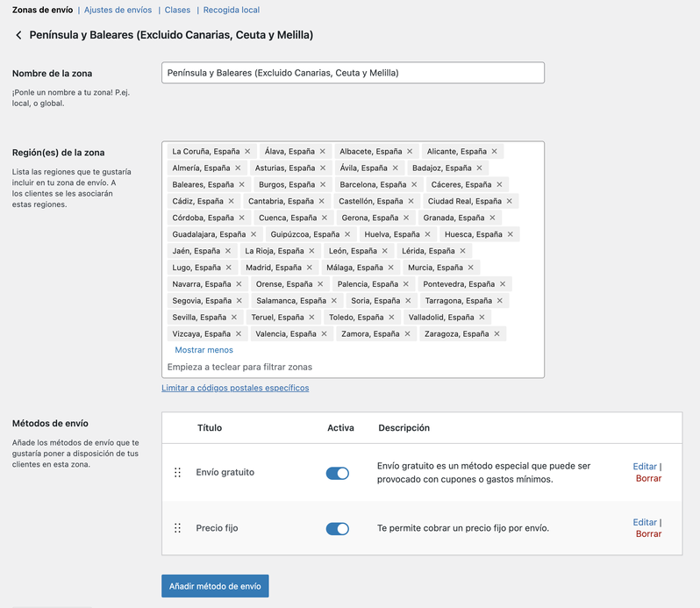
Task: Remove the Cantabria, España region tag
Action: click(x=321, y=201)
